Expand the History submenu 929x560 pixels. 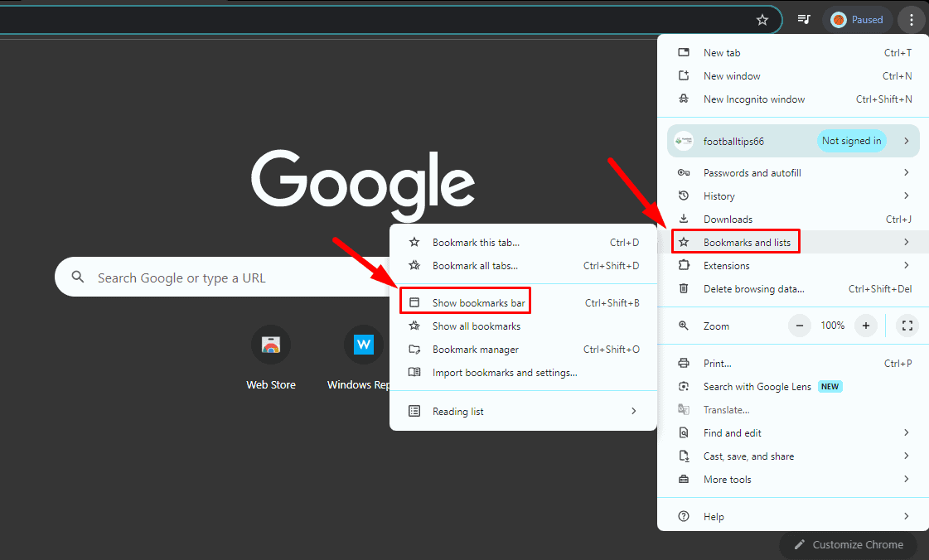pyautogui.click(x=793, y=196)
